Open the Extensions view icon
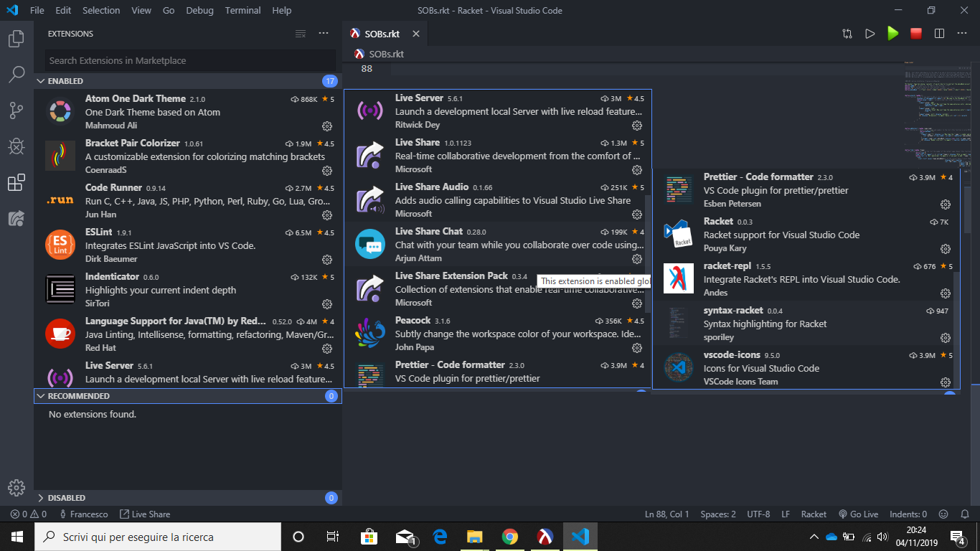This screenshot has height=551, width=980. (x=16, y=182)
